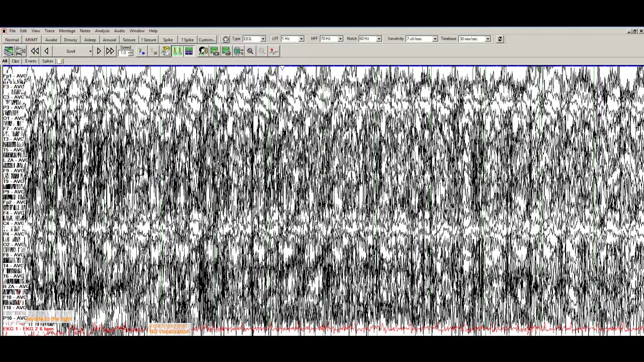Viewport: 644px width, 362px height.
Task: Click the zoom in magnifier icon
Action: coord(250,51)
